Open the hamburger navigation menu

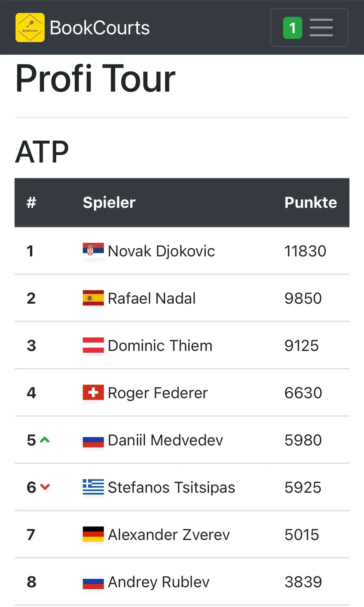point(309,28)
